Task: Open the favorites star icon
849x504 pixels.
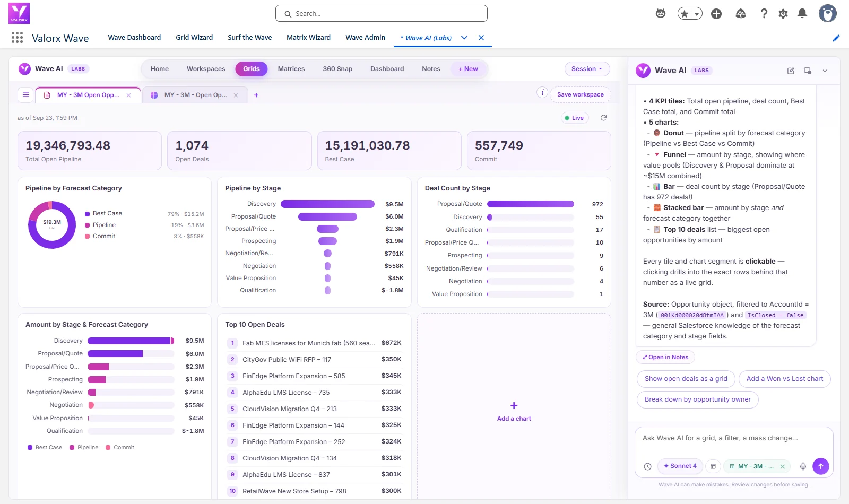Action: tap(685, 14)
